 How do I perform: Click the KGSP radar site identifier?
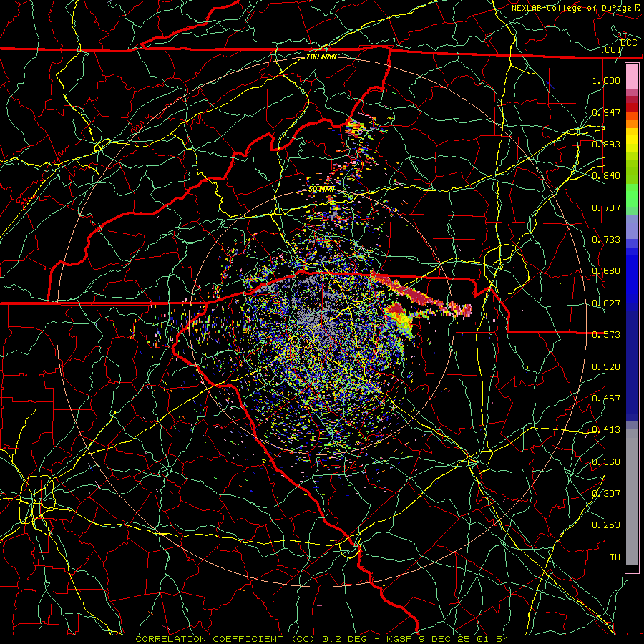coord(399,639)
